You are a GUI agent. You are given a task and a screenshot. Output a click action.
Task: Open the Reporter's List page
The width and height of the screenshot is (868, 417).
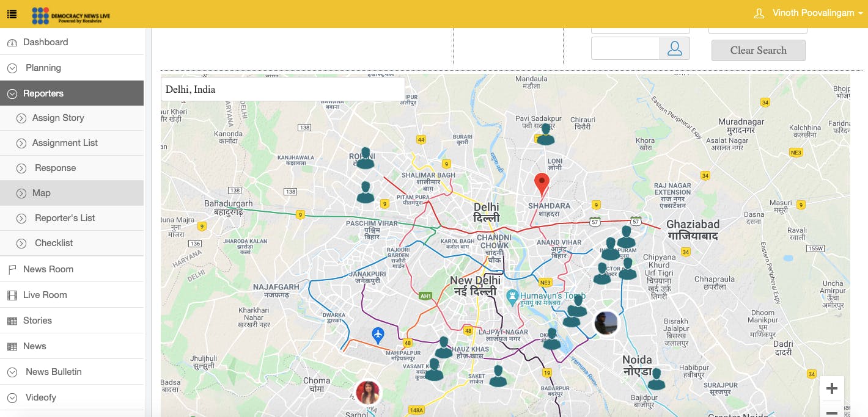[72, 218]
